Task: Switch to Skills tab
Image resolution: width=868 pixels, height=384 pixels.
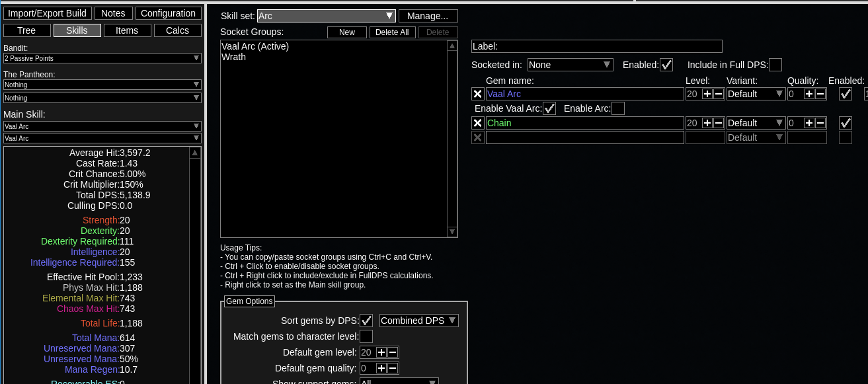Action: point(77,30)
